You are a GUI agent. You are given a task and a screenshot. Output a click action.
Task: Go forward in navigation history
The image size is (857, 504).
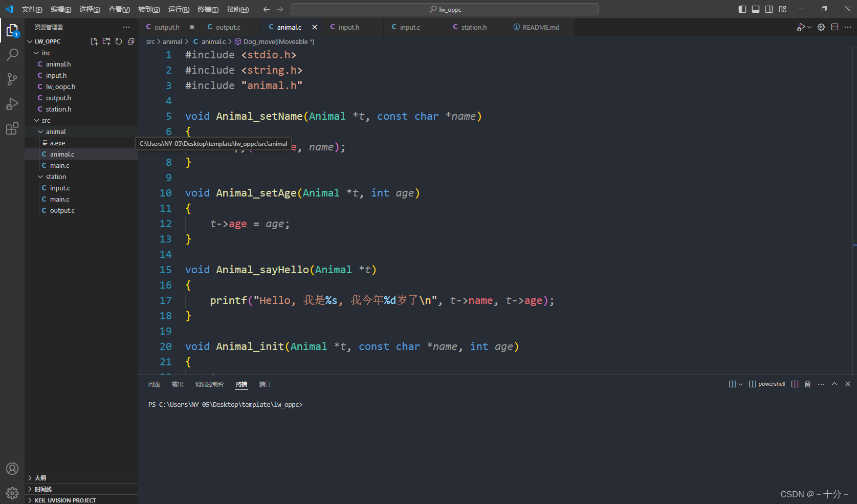pyautogui.click(x=280, y=9)
